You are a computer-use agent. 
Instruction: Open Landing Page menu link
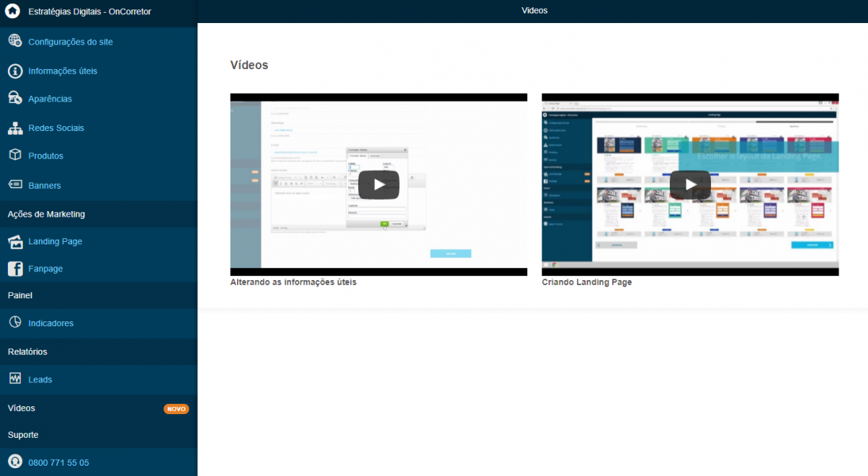coord(55,242)
